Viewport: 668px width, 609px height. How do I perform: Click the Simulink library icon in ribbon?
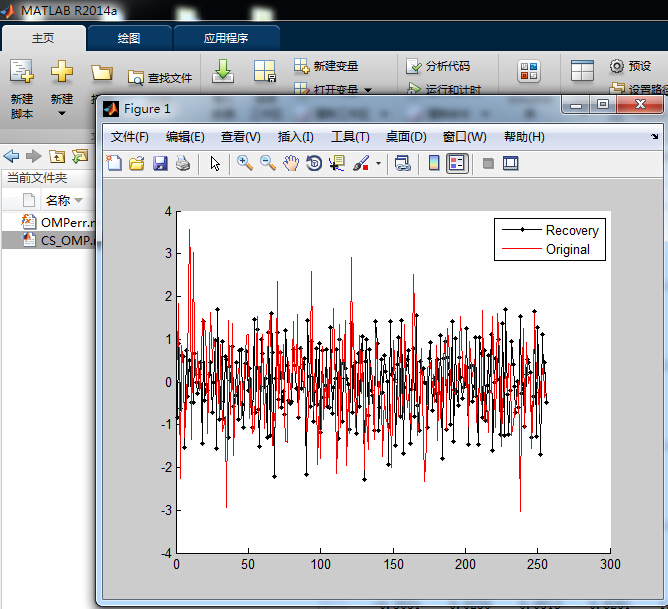pyautogui.click(x=529, y=71)
